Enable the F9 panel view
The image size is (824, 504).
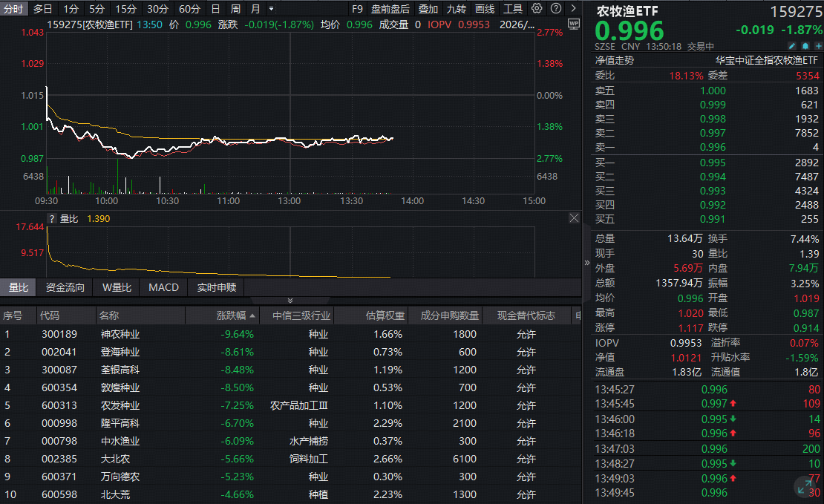click(x=357, y=9)
